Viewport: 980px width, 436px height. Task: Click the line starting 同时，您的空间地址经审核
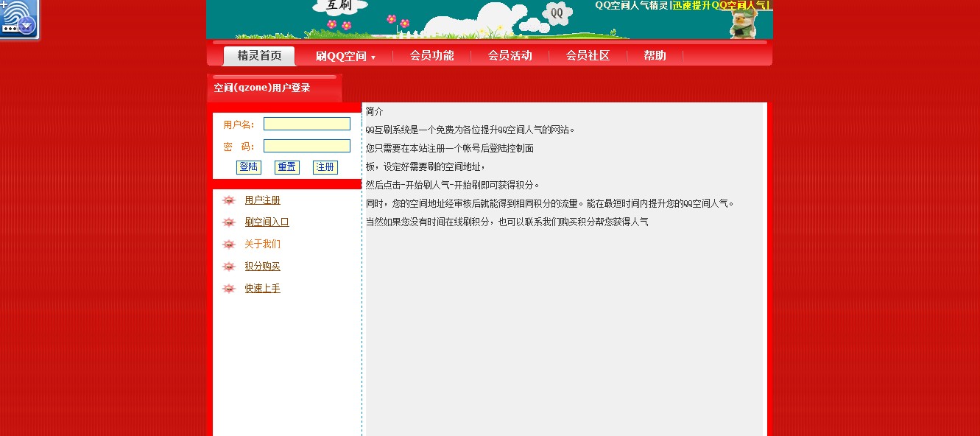pyautogui.click(x=550, y=203)
